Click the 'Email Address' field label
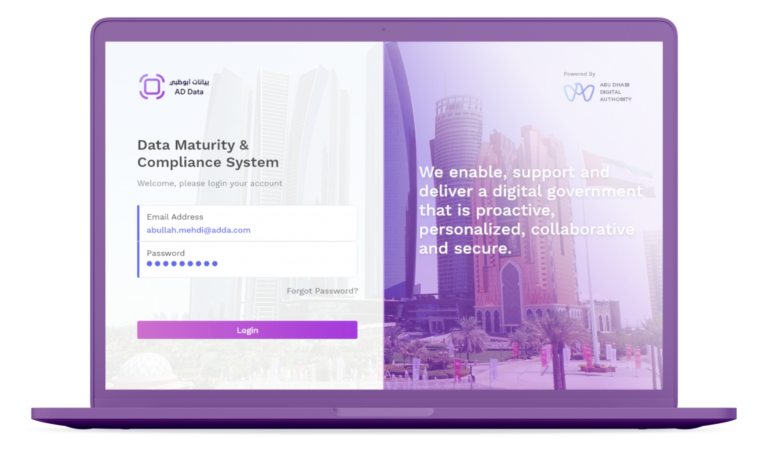Viewport: 768px width, 466px height. 175,217
